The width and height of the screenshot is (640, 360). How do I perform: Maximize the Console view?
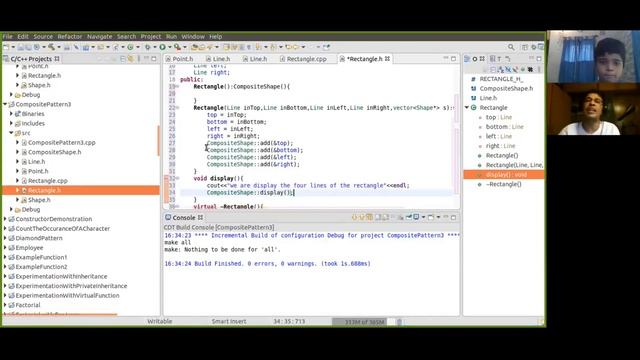[x=453, y=218]
